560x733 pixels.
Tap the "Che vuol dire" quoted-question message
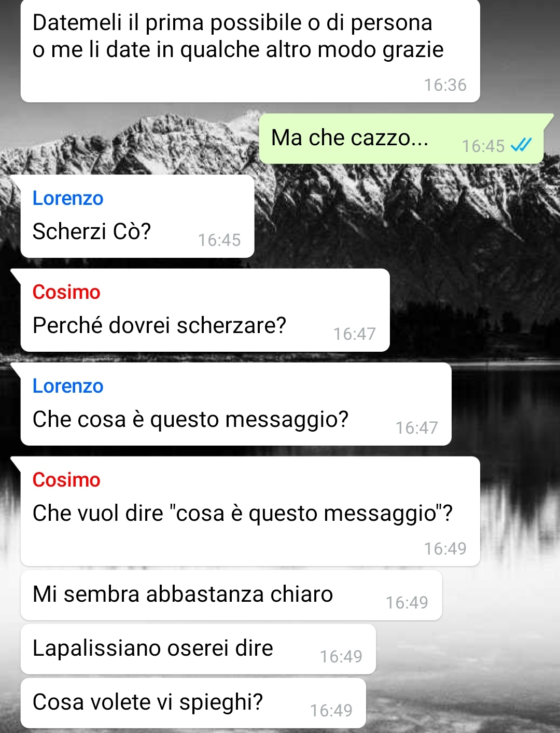coord(250,511)
